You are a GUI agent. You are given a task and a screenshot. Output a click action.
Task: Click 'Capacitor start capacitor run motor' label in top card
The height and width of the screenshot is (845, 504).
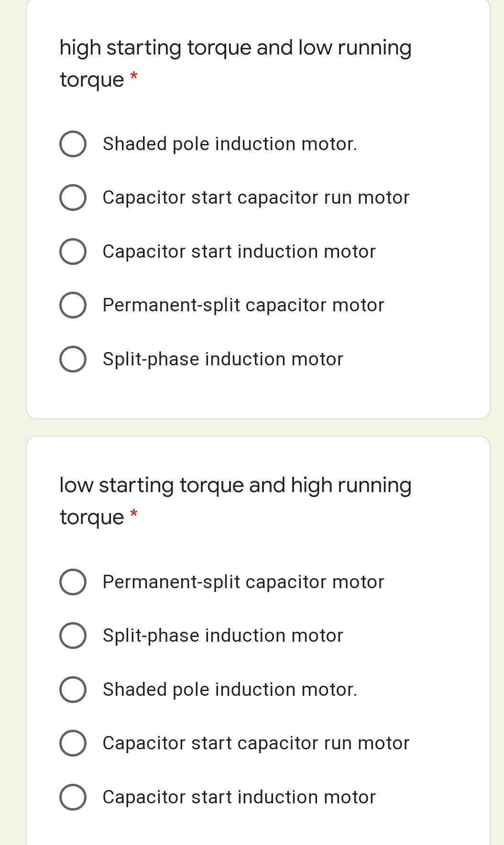[256, 198]
